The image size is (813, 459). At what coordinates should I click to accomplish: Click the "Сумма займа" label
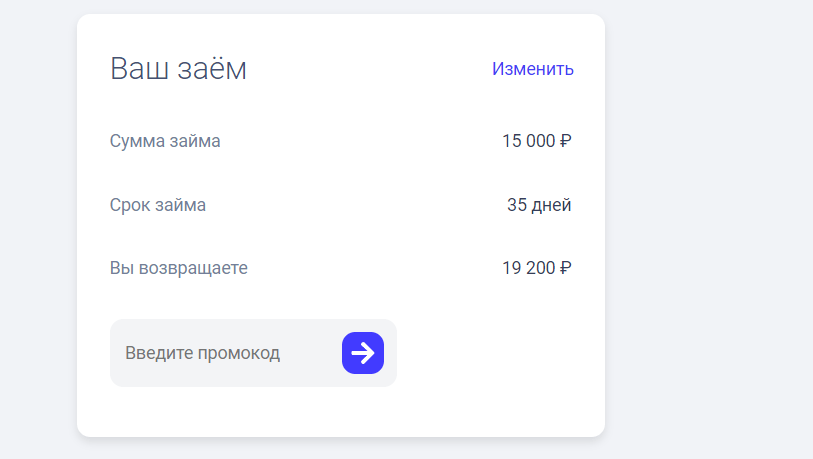[165, 141]
